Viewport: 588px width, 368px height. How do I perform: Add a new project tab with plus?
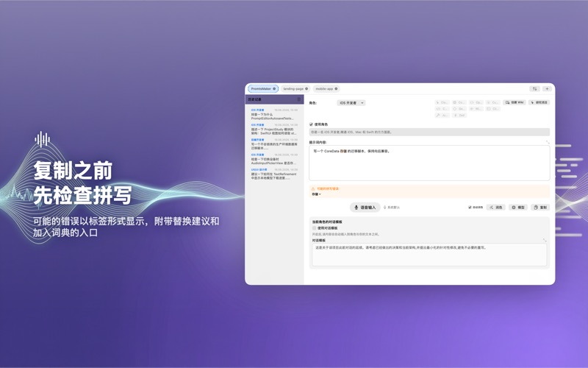click(547, 88)
